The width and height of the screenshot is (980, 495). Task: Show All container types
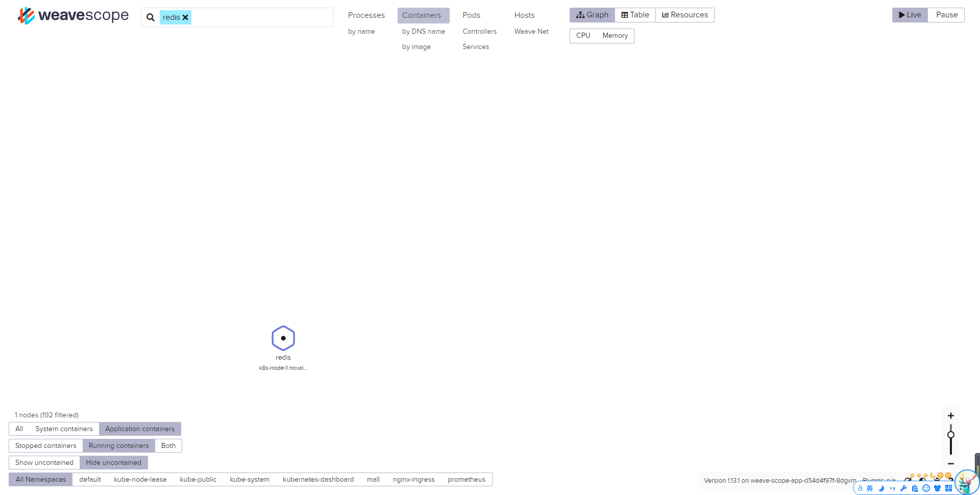tap(19, 429)
